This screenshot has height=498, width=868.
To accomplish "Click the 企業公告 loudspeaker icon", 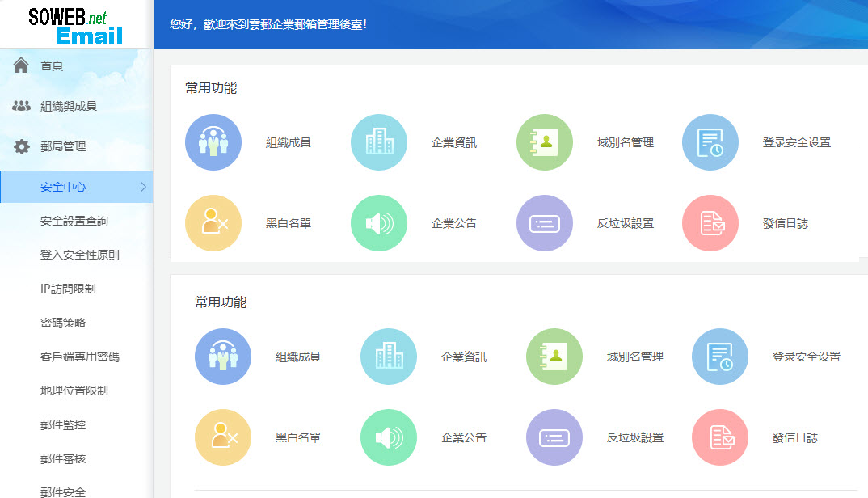I will click(379, 222).
